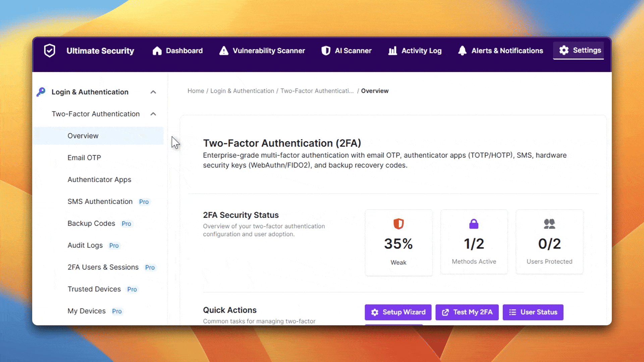
Task: Launch the Setup Wizard button
Action: tap(398, 312)
